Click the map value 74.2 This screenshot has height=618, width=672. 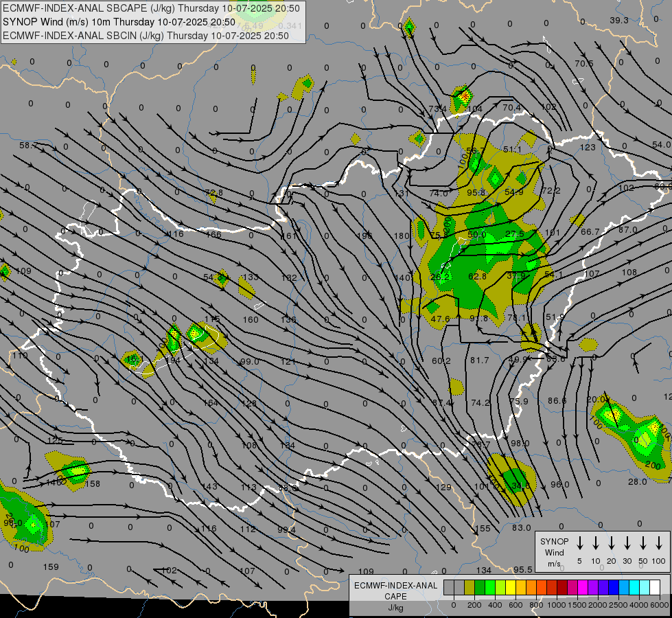480,402
